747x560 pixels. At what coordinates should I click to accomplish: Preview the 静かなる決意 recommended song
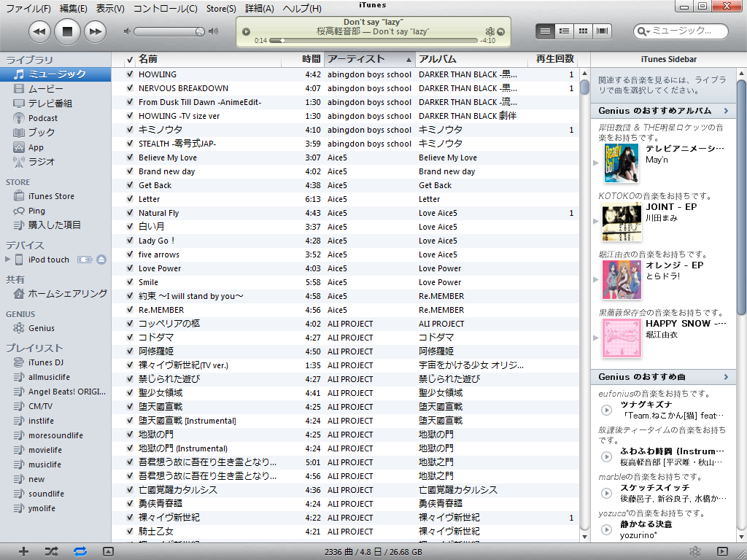coord(606,529)
